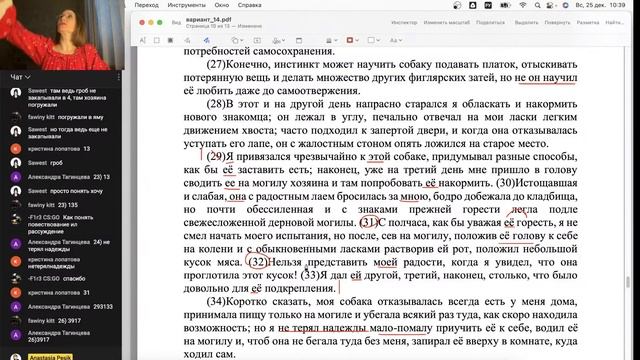Open the Справка menu

(x=249, y=5)
